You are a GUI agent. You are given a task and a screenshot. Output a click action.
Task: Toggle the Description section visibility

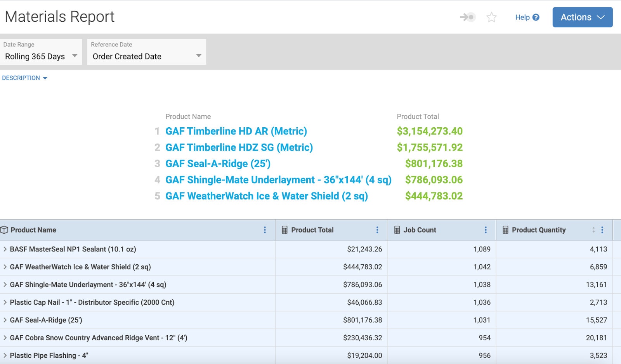25,78
